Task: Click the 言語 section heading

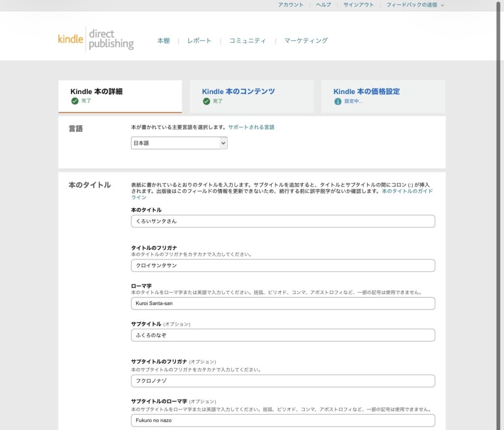Action: (76, 129)
